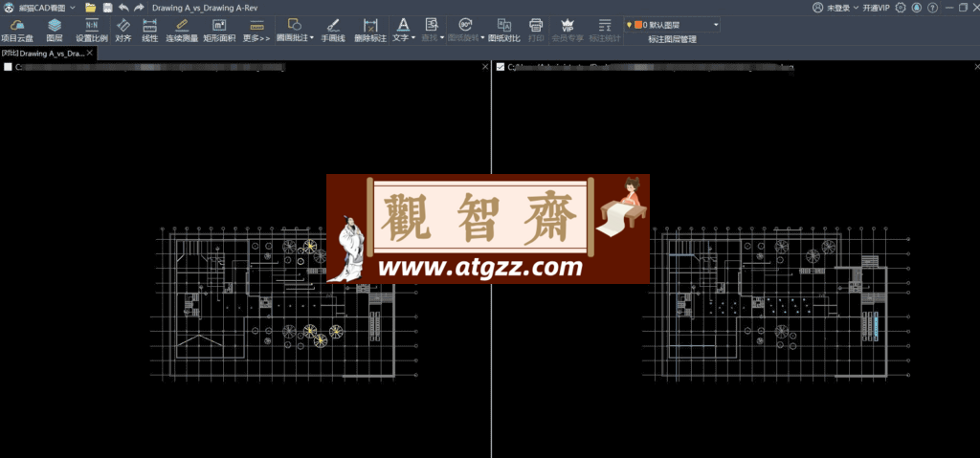
Task: Redo with the right arrow icon
Action: click(139, 8)
